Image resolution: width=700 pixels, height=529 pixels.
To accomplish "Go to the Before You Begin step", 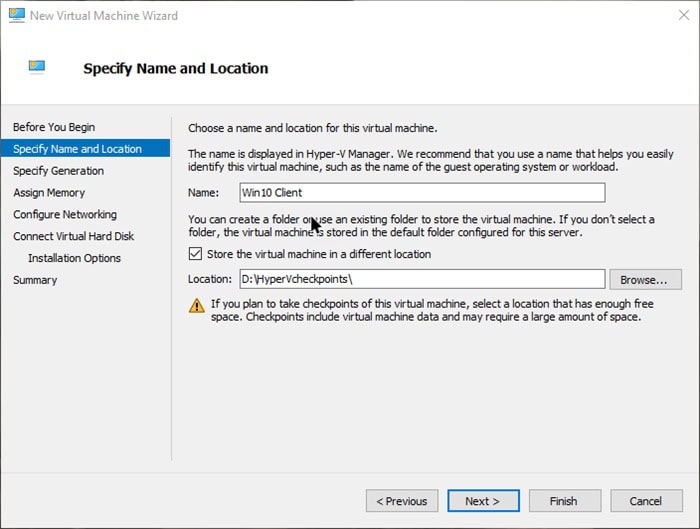I will tap(54, 127).
